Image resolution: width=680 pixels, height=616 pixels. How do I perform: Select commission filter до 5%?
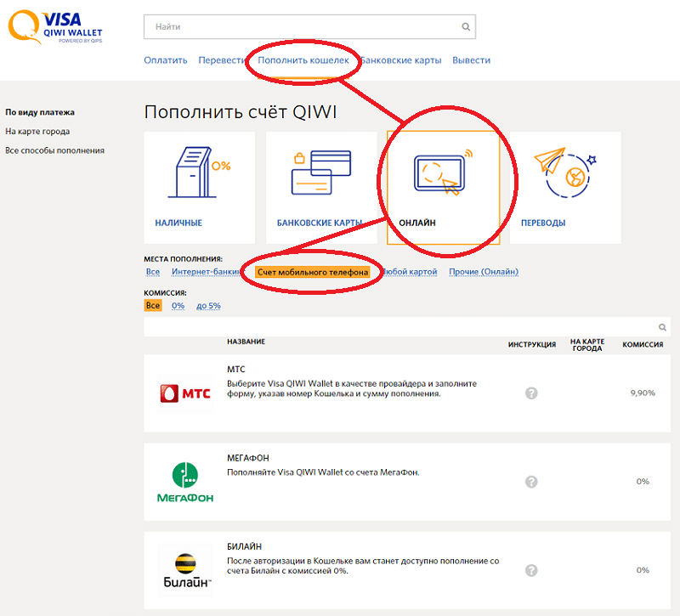tap(208, 306)
